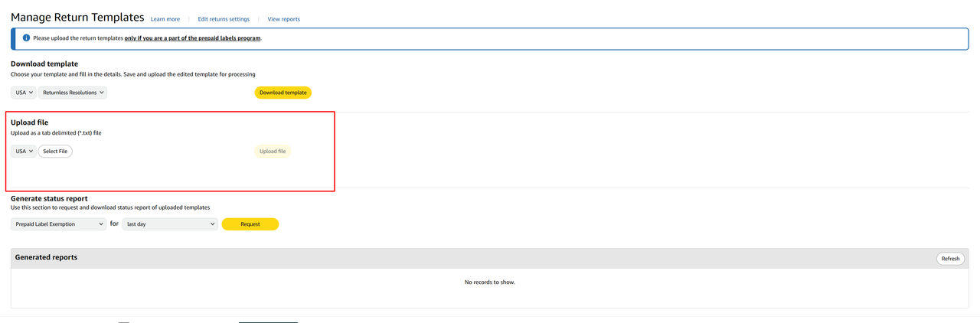Open the Returnless Resolutions template dropdown
Viewport: 980px width, 323px height.
[x=73, y=93]
